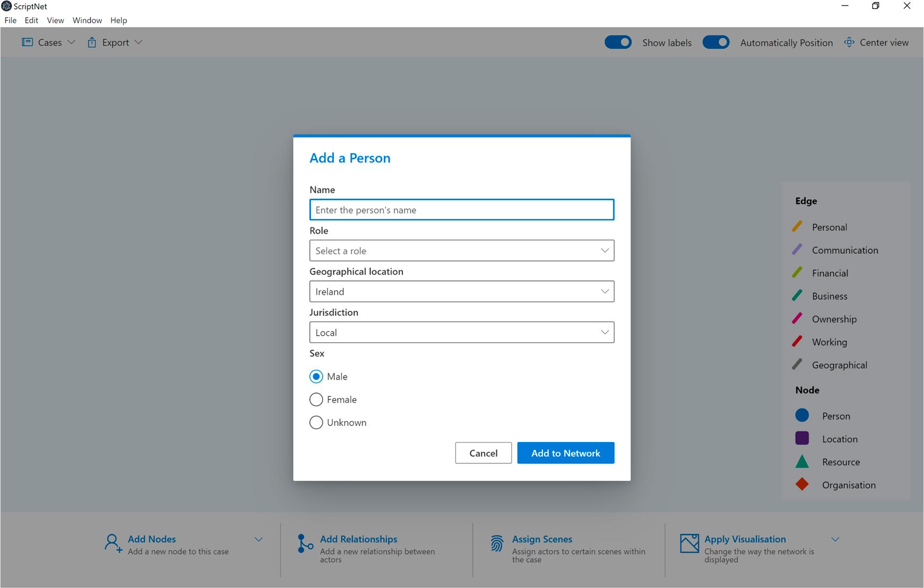Image resolution: width=924 pixels, height=588 pixels.
Task: Click the Assign Scenes fingerprint icon
Action: [x=497, y=543]
